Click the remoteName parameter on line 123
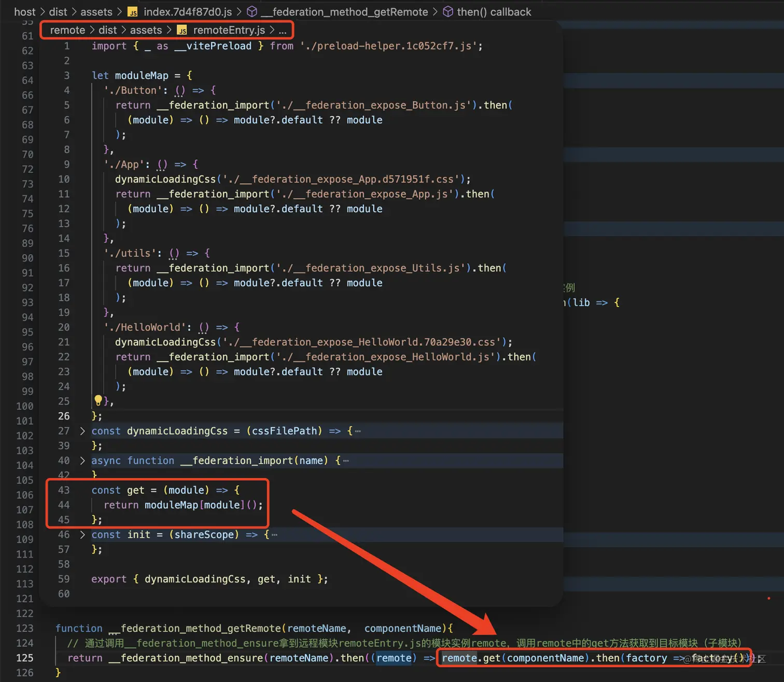The width and height of the screenshot is (784, 682). pyautogui.click(x=317, y=628)
